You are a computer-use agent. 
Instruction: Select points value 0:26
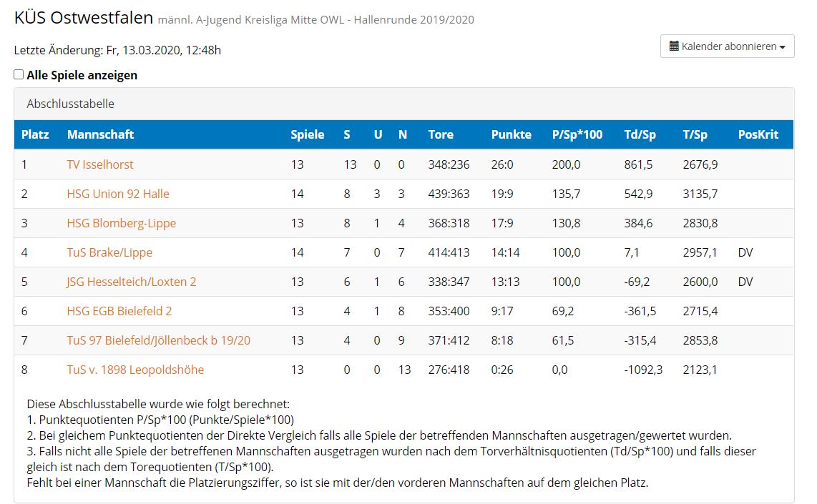pyautogui.click(x=502, y=370)
